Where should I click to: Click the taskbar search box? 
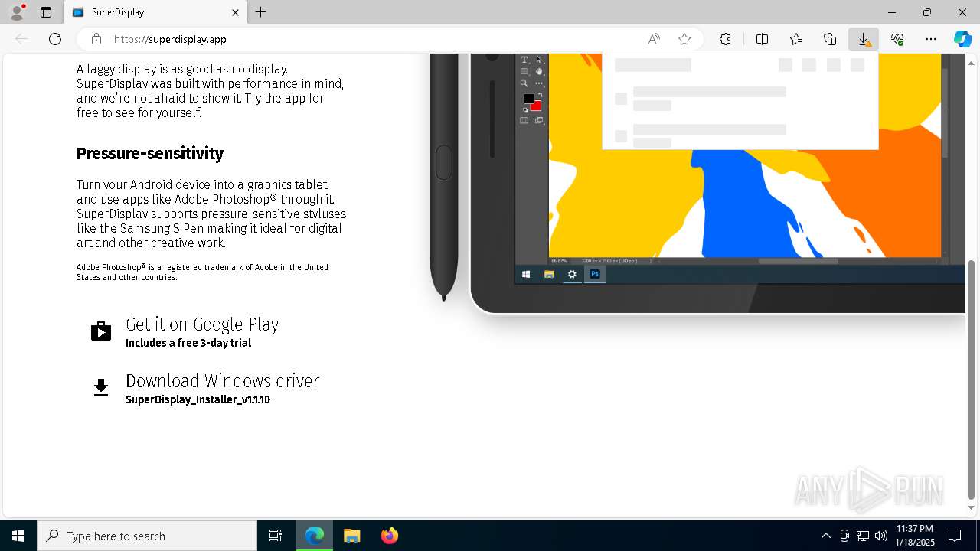(147, 536)
